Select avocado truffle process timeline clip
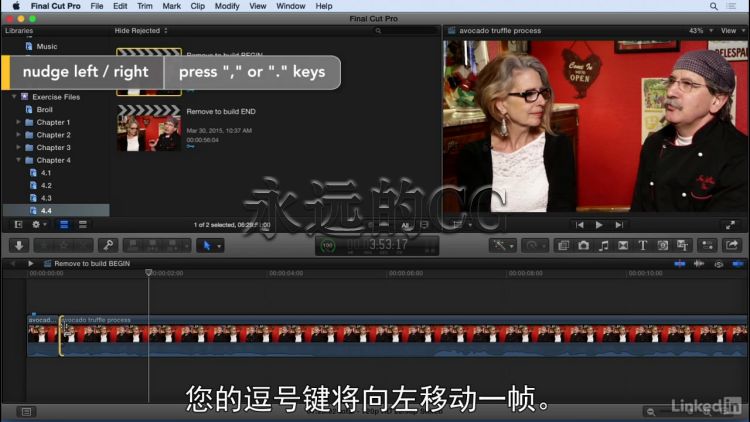 [x=403, y=335]
